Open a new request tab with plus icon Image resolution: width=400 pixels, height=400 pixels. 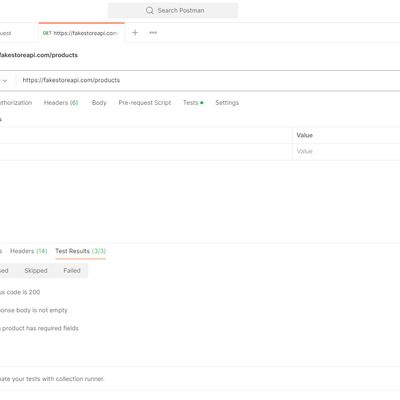[x=135, y=33]
